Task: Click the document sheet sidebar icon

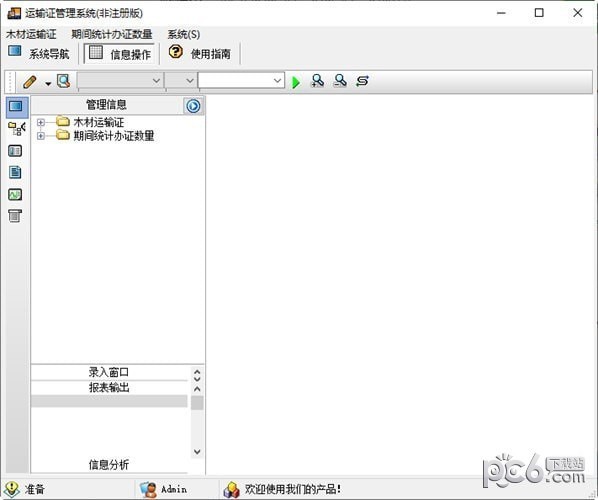Action: tap(15, 172)
